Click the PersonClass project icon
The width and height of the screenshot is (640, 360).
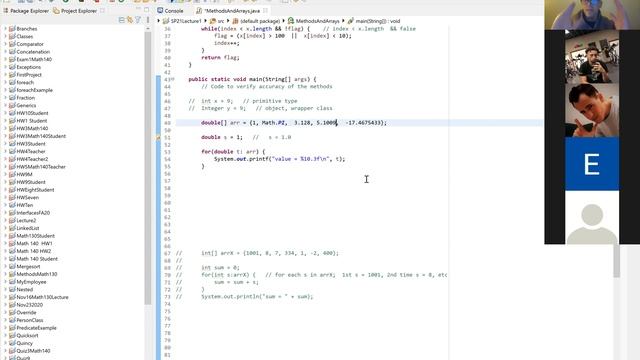coord(12,320)
